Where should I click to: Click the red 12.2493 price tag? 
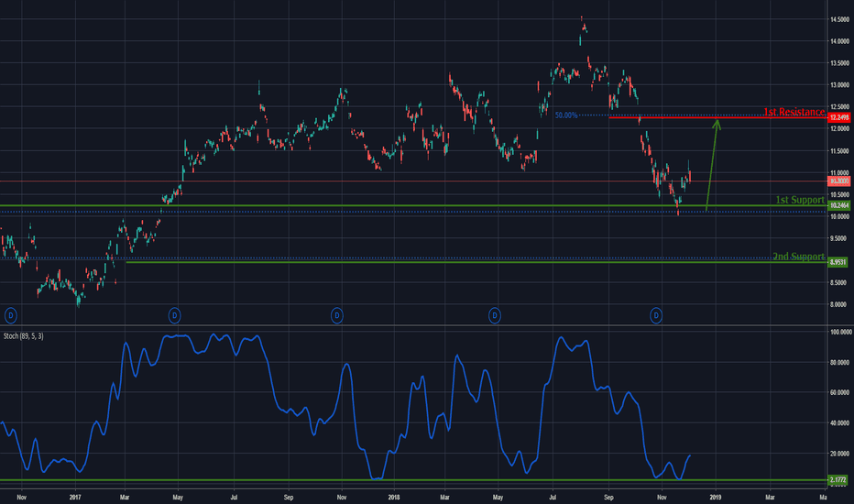point(838,117)
